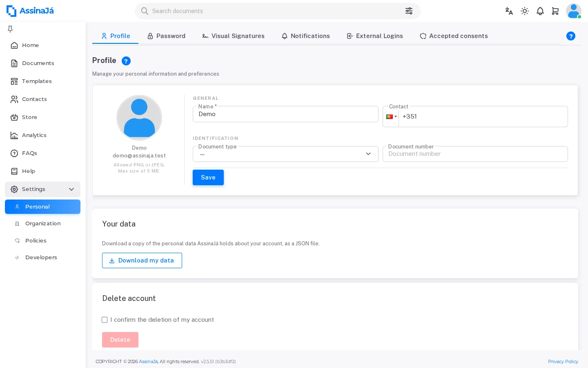Open Analytics in the sidebar
This screenshot has height=368, width=588.
tap(42, 135)
